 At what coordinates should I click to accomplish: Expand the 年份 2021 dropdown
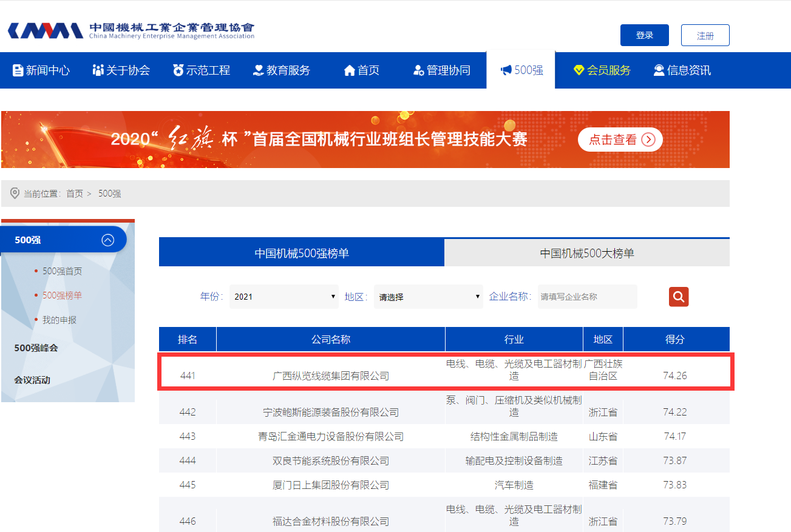[x=284, y=297]
